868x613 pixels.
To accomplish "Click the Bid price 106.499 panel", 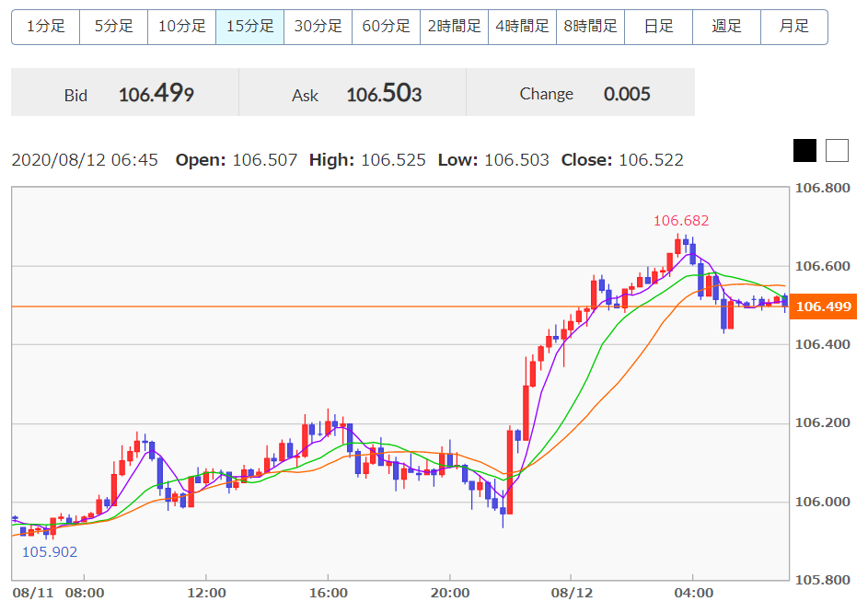I will point(125,93).
